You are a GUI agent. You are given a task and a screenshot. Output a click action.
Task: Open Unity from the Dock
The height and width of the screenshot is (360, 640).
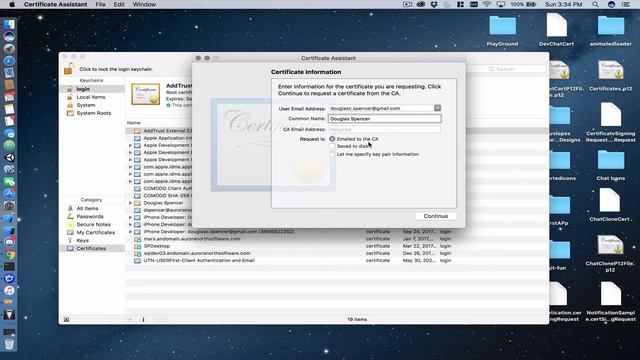(x=9, y=158)
